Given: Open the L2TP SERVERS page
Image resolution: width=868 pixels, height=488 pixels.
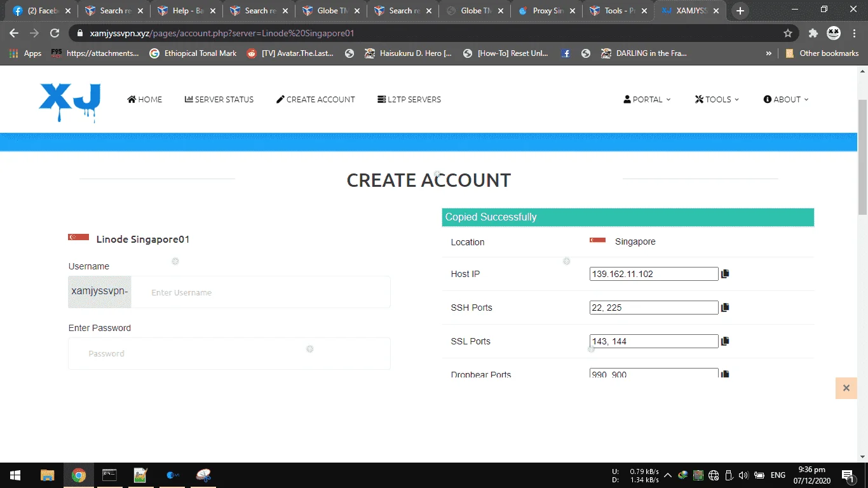Looking at the screenshot, I should pos(409,100).
